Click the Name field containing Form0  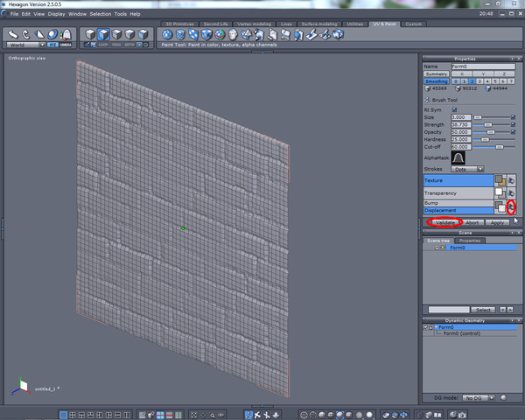483,66
